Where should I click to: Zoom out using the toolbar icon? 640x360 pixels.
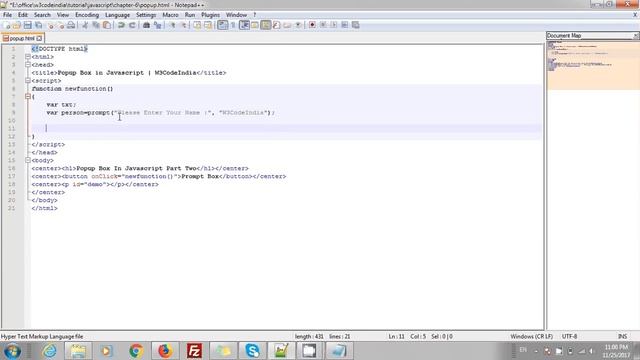click(184, 25)
